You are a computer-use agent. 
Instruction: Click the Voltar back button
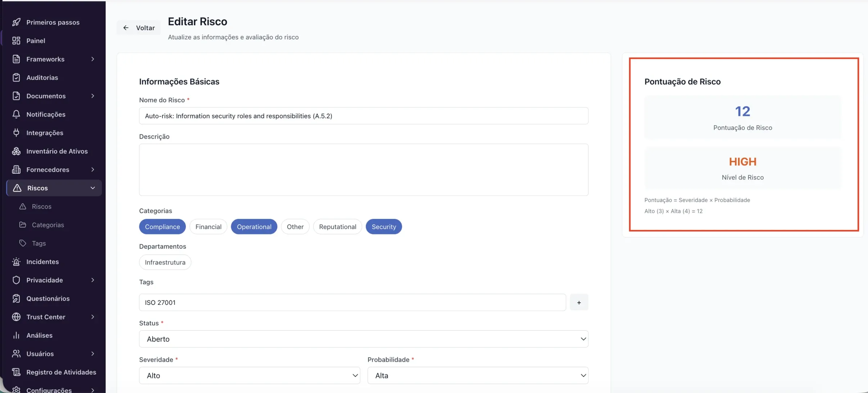click(x=139, y=28)
